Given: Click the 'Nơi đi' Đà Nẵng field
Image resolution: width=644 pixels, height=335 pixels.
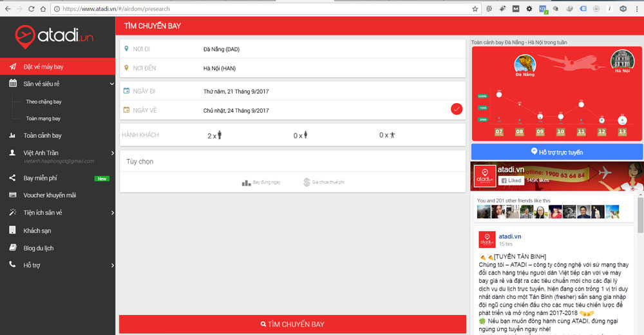Looking at the screenshot, I should point(292,49).
